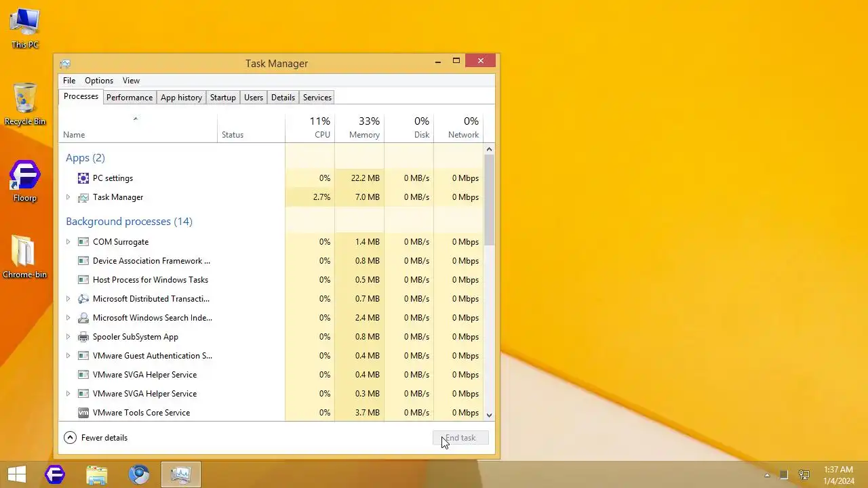The image size is (868, 488).
Task: Open the Windows Start button
Action: (17, 474)
